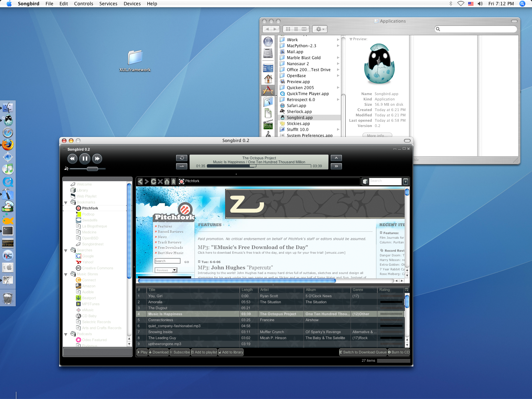Seek within the song progress bar
The height and width of the screenshot is (399, 532).
coord(259,166)
